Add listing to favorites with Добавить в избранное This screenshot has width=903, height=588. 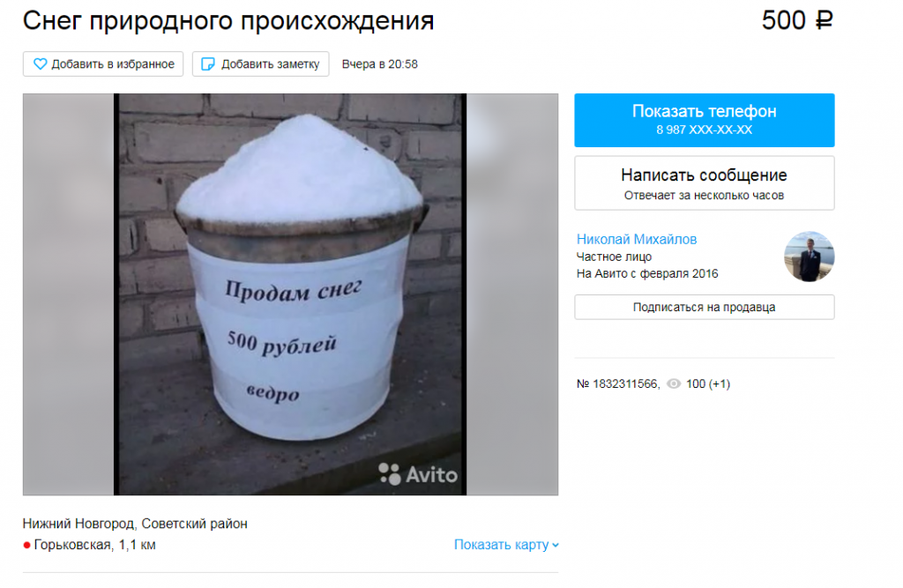point(103,64)
